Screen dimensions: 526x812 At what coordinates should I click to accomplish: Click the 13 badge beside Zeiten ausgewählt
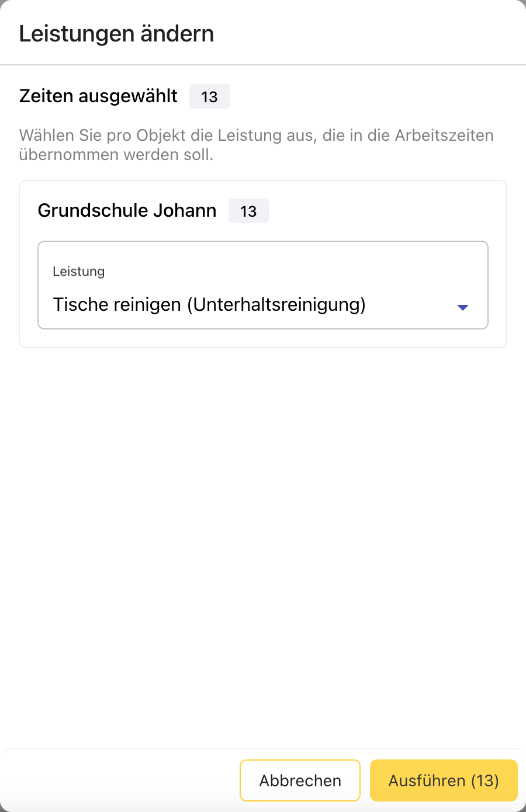[x=209, y=97]
